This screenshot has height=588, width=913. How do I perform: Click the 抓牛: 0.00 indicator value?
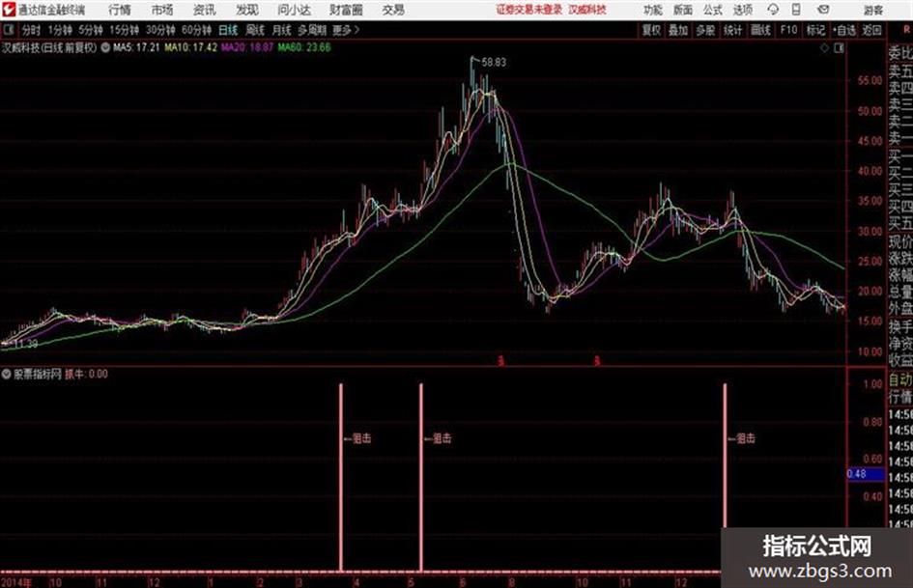[x=86, y=374]
